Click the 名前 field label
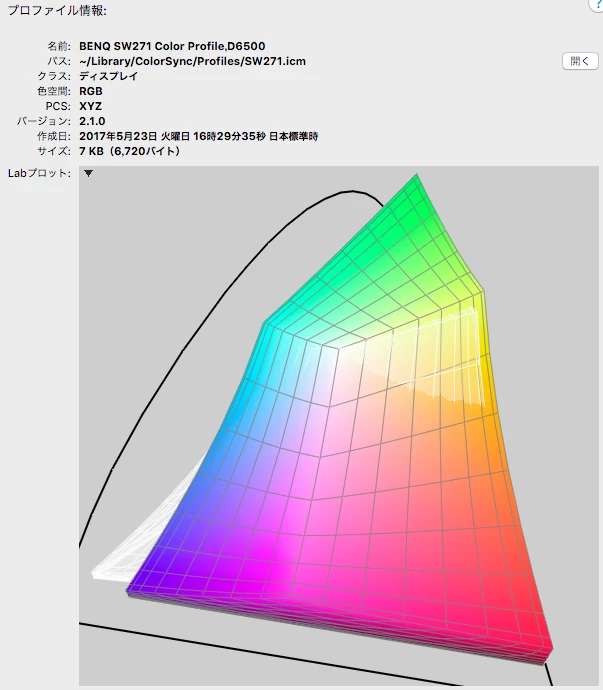 pyautogui.click(x=59, y=46)
